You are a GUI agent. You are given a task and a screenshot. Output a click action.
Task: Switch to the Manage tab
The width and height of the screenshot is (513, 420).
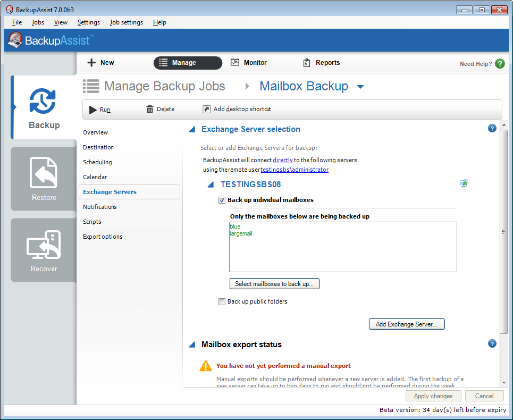click(188, 63)
